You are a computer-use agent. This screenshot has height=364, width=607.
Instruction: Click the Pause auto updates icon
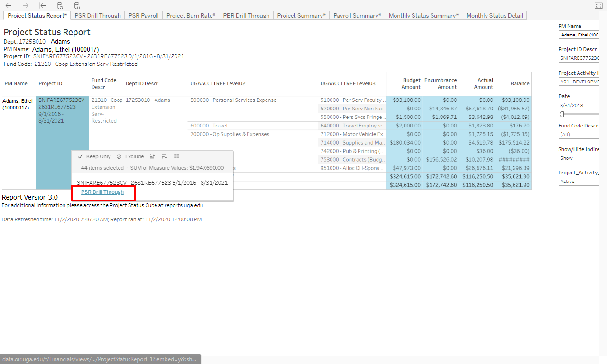tap(77, 6)
